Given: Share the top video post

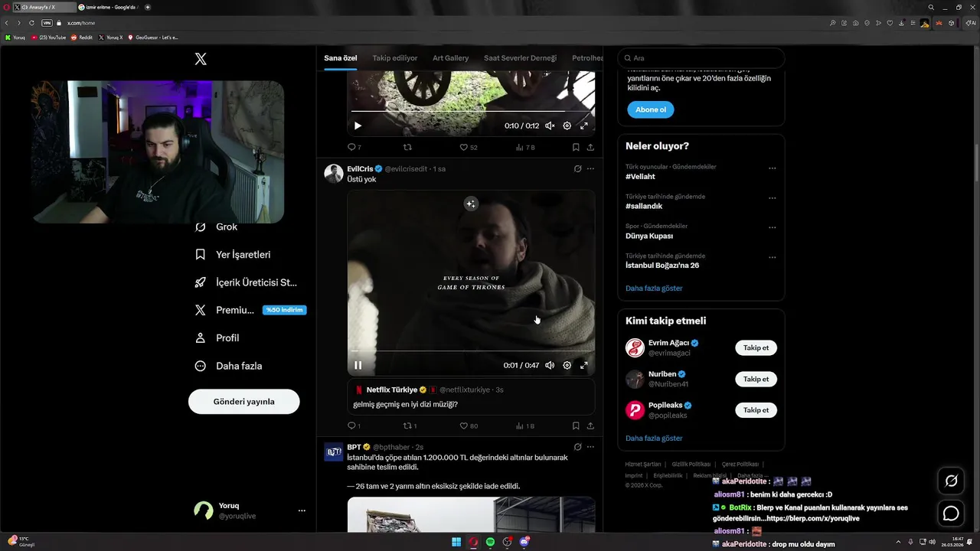Looking at the screenshot, I should click(590, 147).
